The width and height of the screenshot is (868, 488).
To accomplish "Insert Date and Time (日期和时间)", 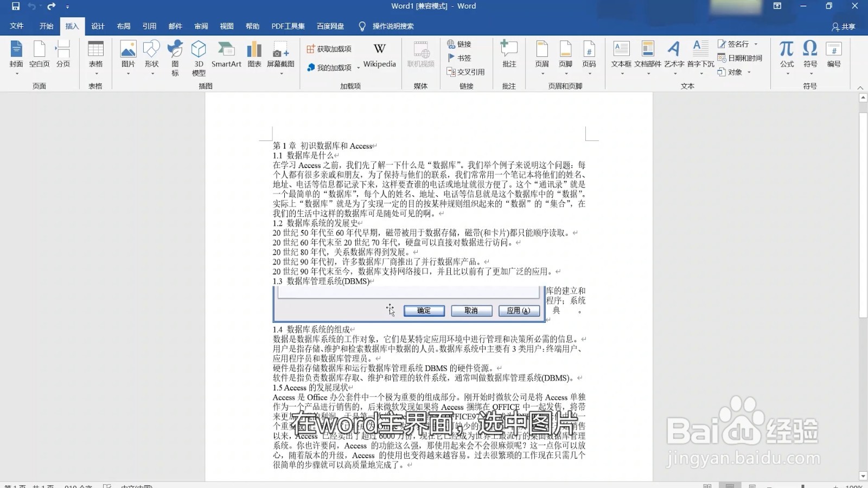I will (x=739, y=58).
